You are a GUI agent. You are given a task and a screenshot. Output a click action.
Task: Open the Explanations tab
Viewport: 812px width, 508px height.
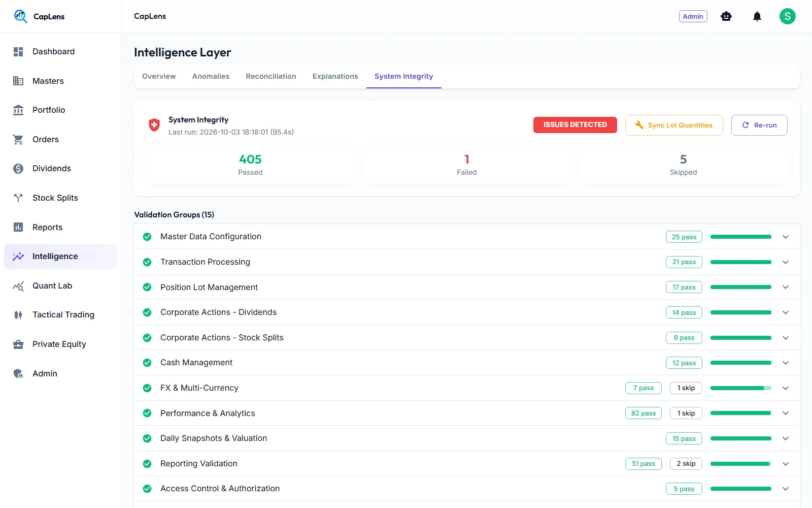coord(335,76)
